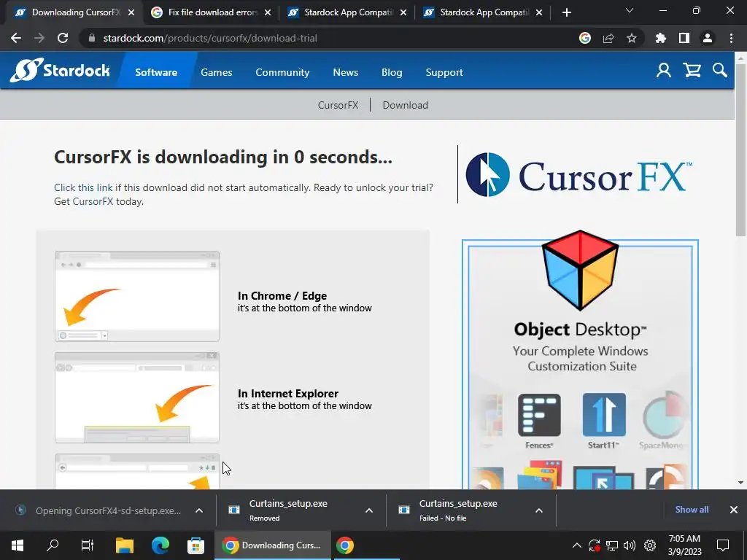Open the Software menu
Viewport: 747px width, 560px height.
[x=156, y=72]
